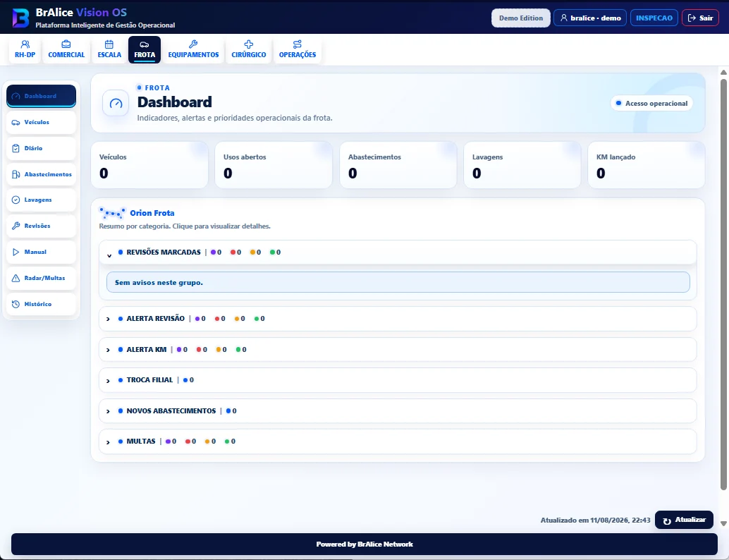Expand the Novos Abastecimentos group
Screen dimensions: 729x560
point(398,411)
